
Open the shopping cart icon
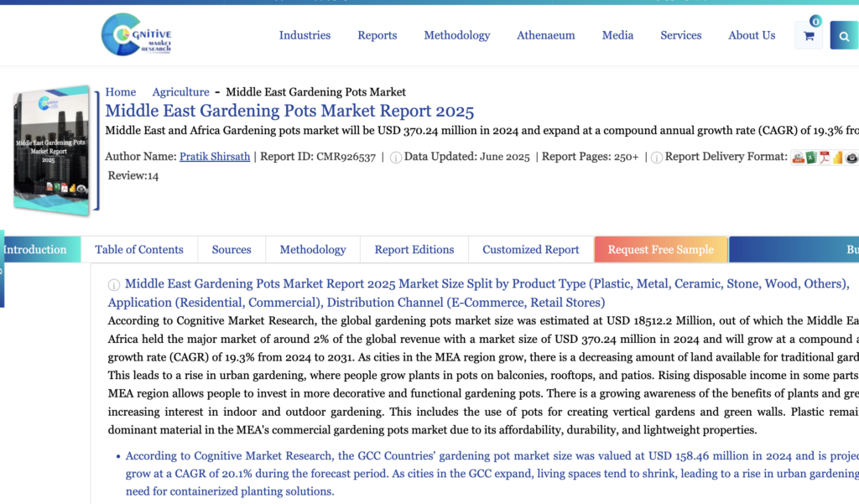click(x=809, y=35)
